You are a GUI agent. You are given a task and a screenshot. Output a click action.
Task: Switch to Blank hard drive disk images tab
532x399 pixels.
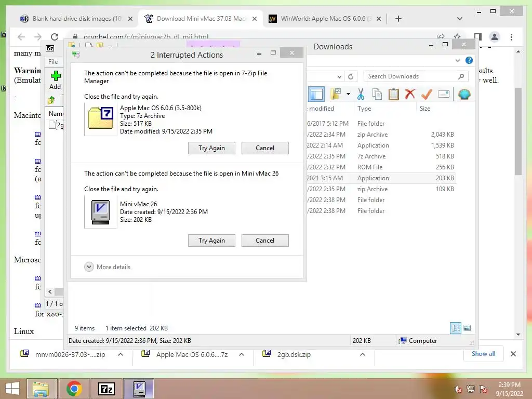point(77,19)
